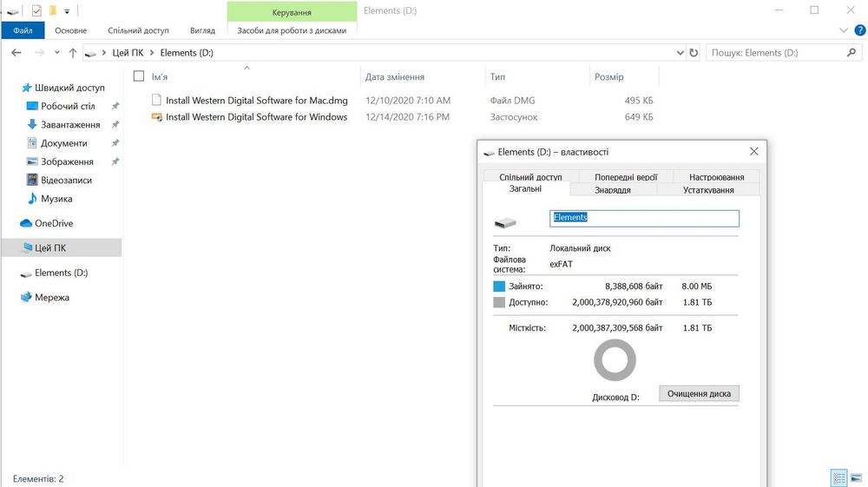Click the search magnifier icon

point(852,53)
